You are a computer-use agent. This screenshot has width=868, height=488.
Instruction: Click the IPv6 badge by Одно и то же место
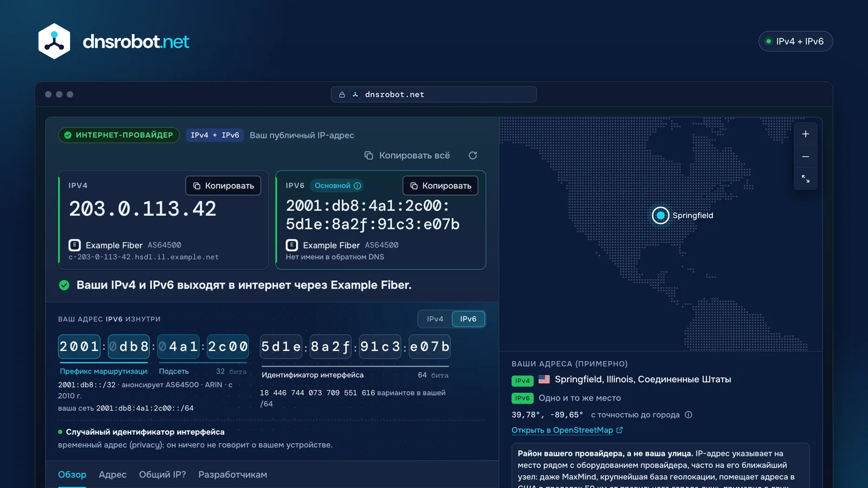click(522, 398)
